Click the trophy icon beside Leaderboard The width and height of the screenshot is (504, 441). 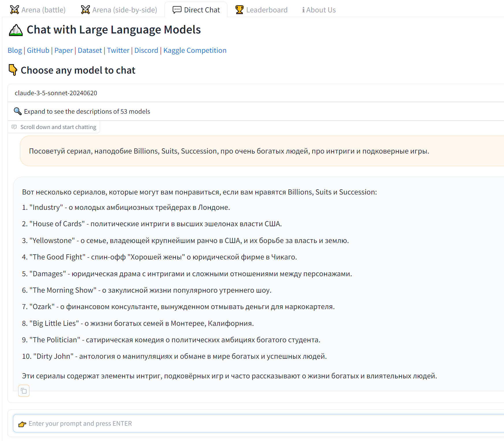[x=239, y=10]
